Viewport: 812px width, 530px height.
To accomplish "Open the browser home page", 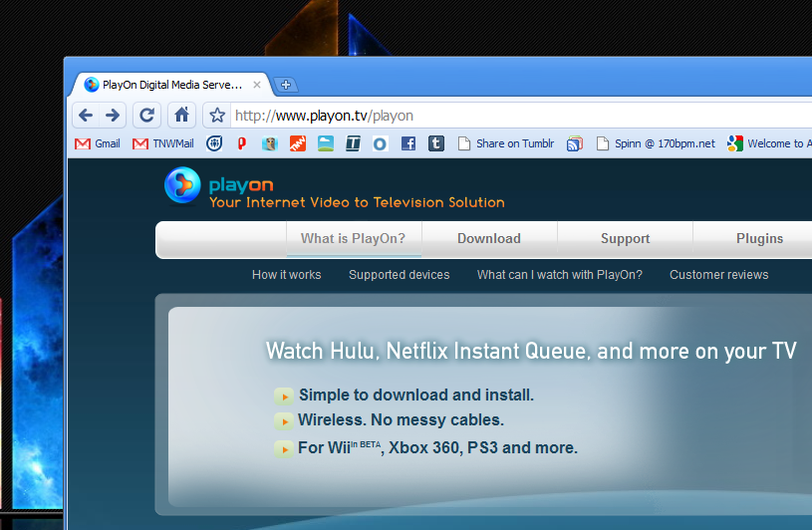I will pos(181,115).
